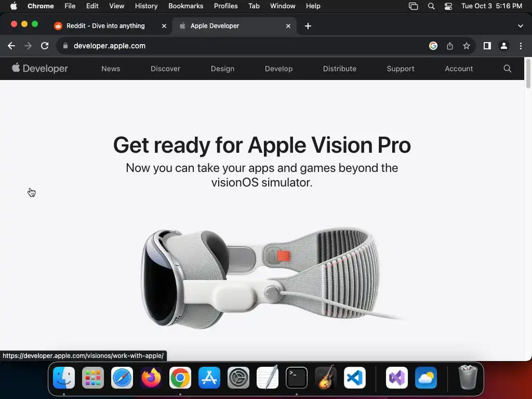Open App Store from the Dock
532x399 pixels.
pyautogui.click(x=209, y=378)
